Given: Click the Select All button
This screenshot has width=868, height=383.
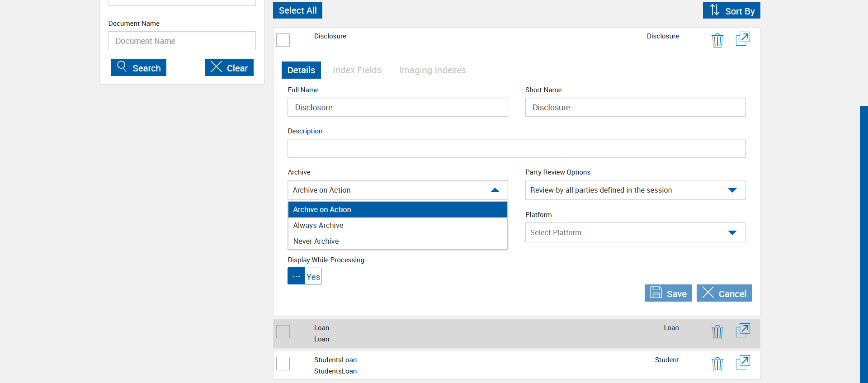Looking at the screenshot, I should click(x=297, y=10).
